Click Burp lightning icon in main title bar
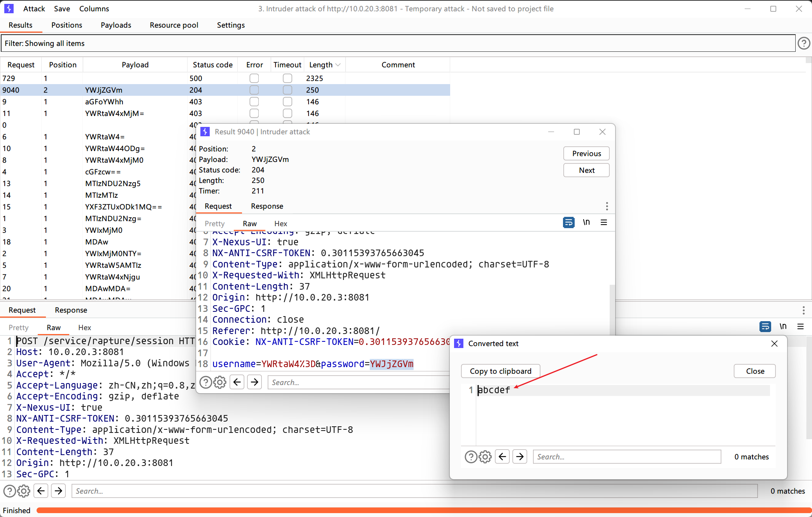This screenshot has width=812, height=517. pos(9,9)
